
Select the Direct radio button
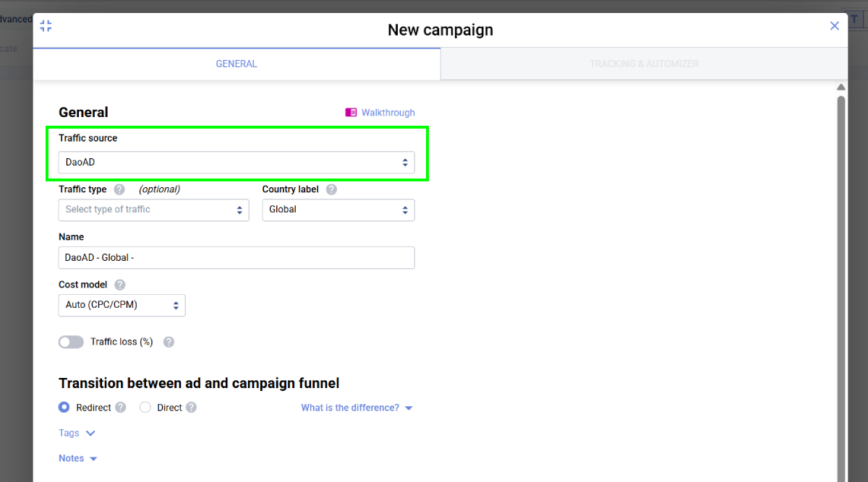(145, 408)
